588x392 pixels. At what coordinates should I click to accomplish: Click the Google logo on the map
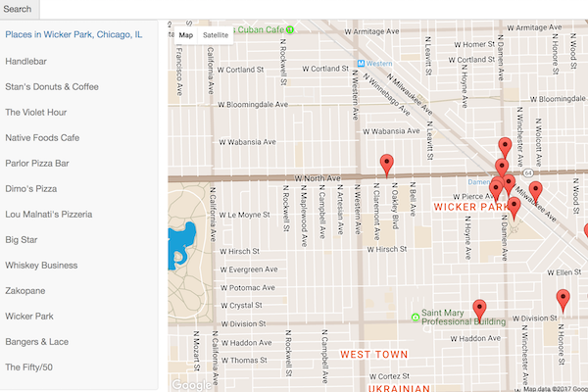[192, 385]
